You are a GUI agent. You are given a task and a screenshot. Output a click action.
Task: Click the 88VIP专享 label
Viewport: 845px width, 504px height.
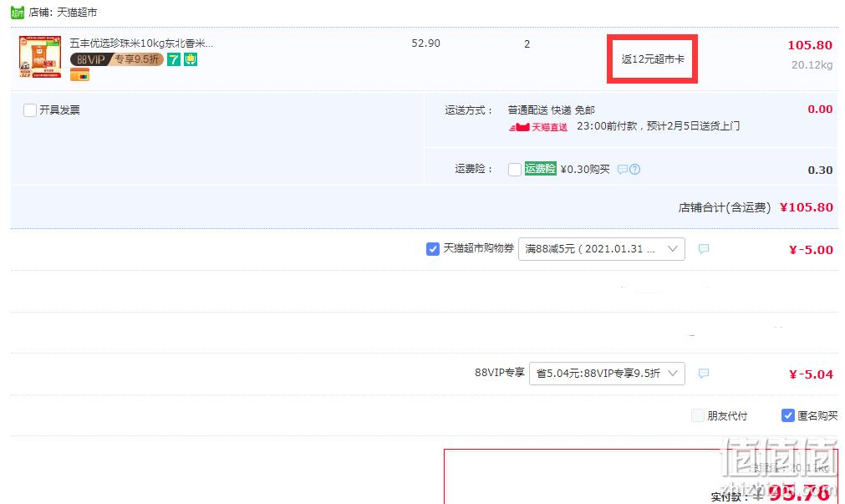tap(500, 373)
